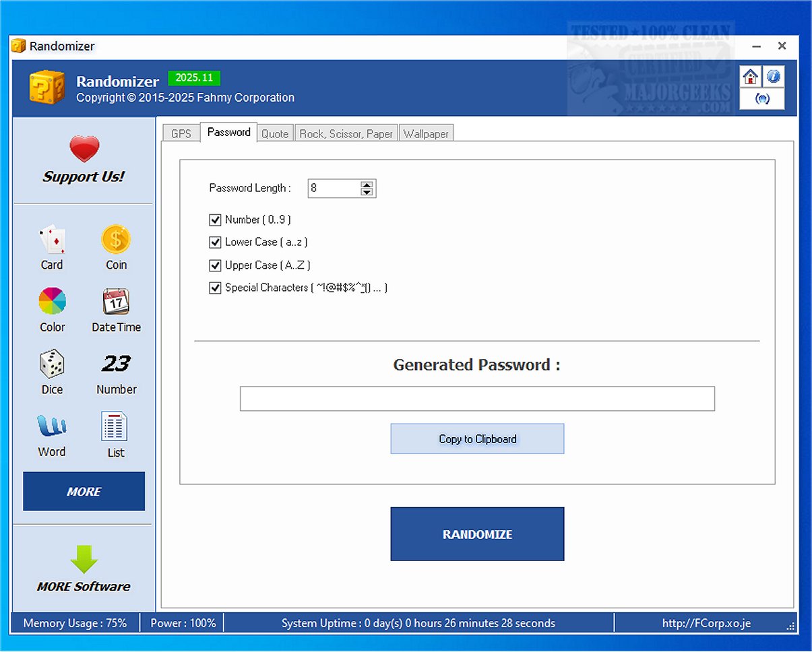Minimize the Randomizer window

757,46
